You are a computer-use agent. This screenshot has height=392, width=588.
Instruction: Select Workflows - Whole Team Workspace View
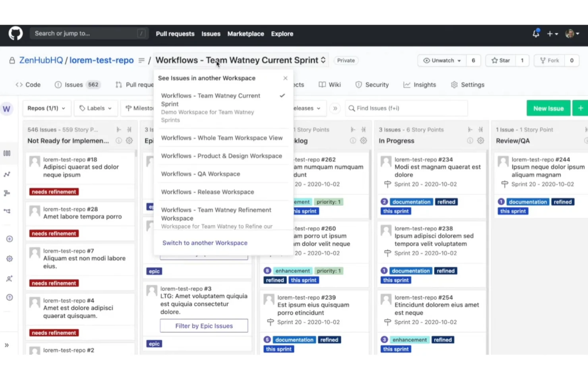[x=223, y=138]
